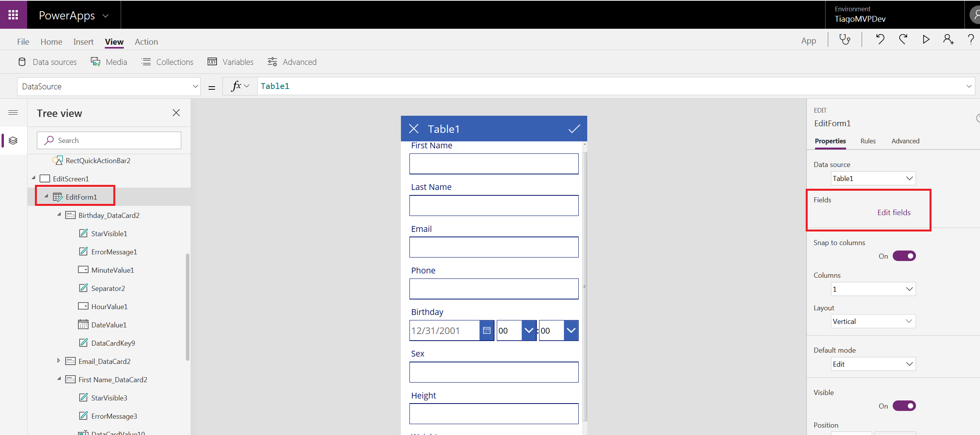Toggle the Visible switch off
Viewport: 980px width, 435px height.
[904, 406]
